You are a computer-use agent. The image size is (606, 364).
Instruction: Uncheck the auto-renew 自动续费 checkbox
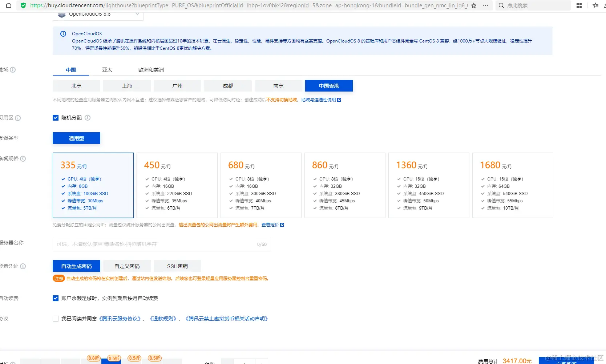pyautogui.click(x=56, y=298)
